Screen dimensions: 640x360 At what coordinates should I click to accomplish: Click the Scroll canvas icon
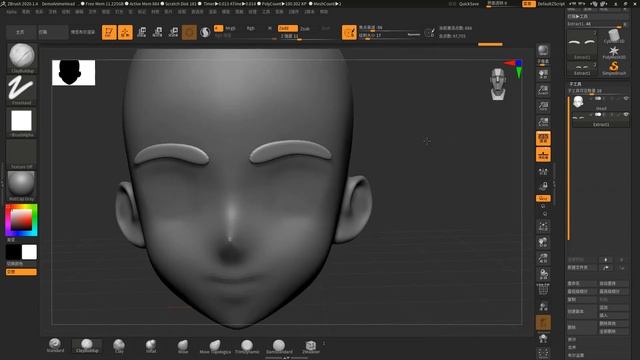pos(543,74)
